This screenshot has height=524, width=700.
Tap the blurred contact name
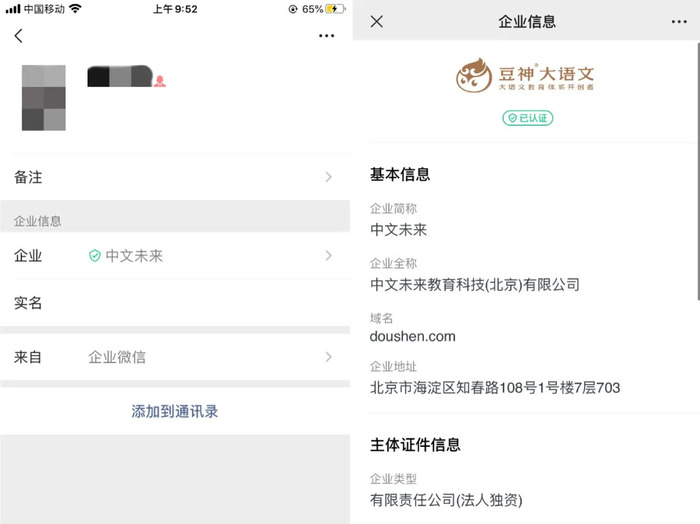pyautogui.click(x=120, y=76)
